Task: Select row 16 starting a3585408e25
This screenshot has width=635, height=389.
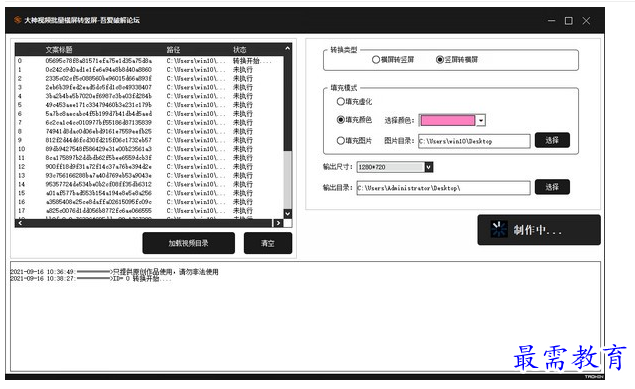Action: [x=149, y=202]
